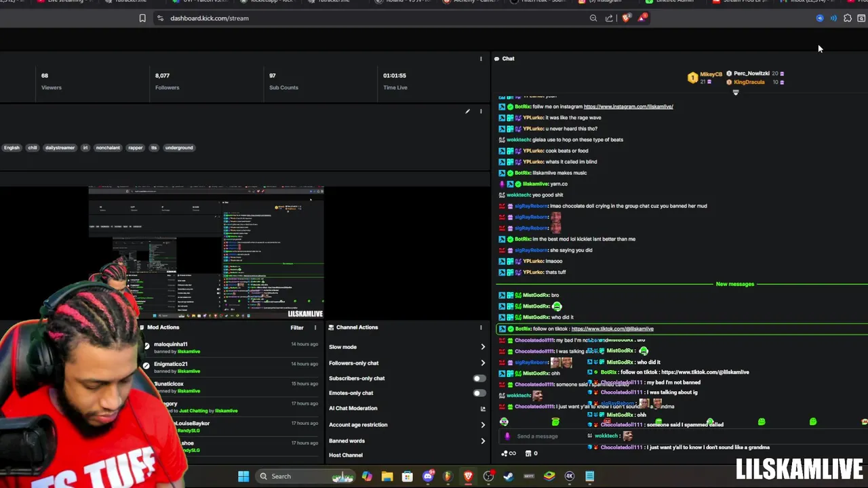Click MikeyCB in top gifters
868x488 pixels.
coord(711,74)
